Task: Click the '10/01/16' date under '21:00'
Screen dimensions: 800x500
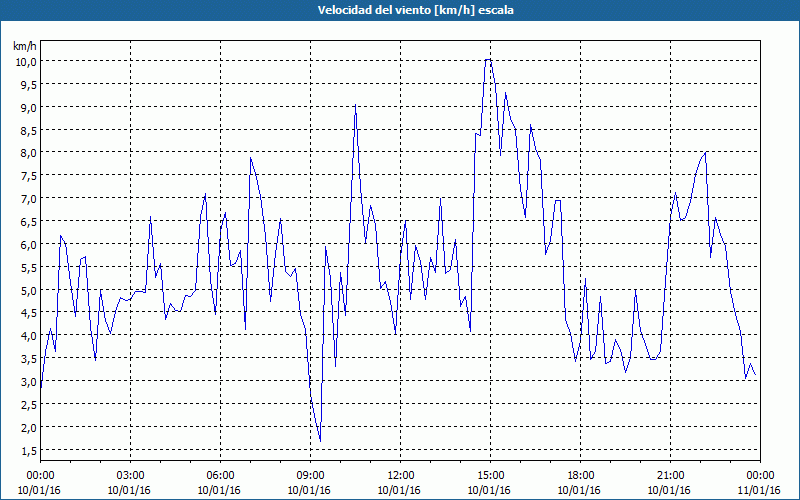Action: click(669, 490)
